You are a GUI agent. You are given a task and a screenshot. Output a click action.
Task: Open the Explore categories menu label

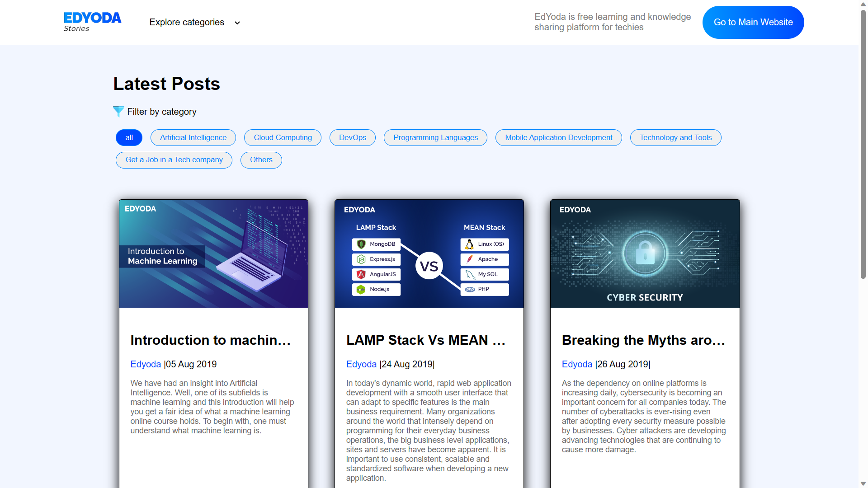point(187,22)
